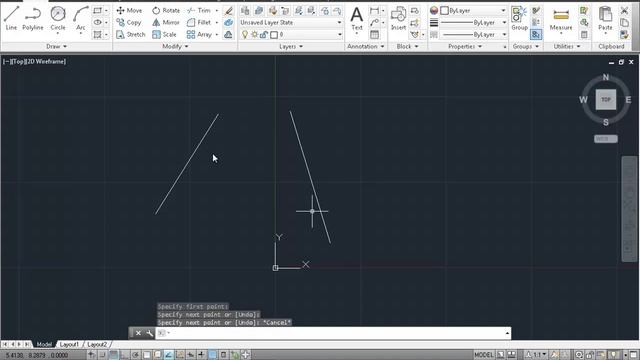Viewport: 640px width, 360px height.
Task: Expand the Draw panel flyout
Action: 56,47
